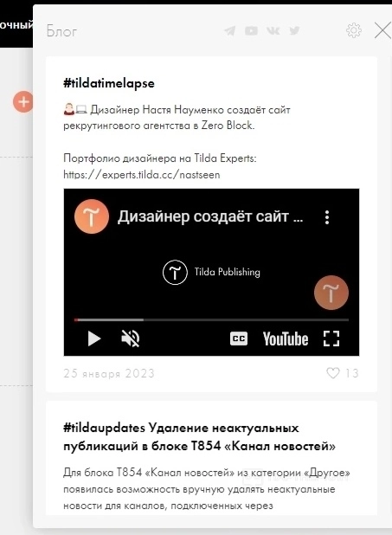Open blog settings gear icon
This screenshot has height=535, width=392.
(354, 30)
